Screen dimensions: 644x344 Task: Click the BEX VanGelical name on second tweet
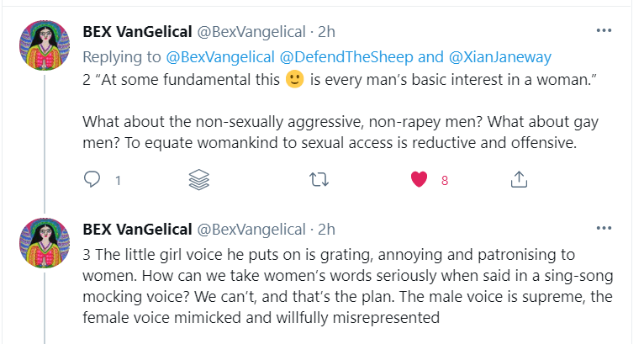pos(136,230)
